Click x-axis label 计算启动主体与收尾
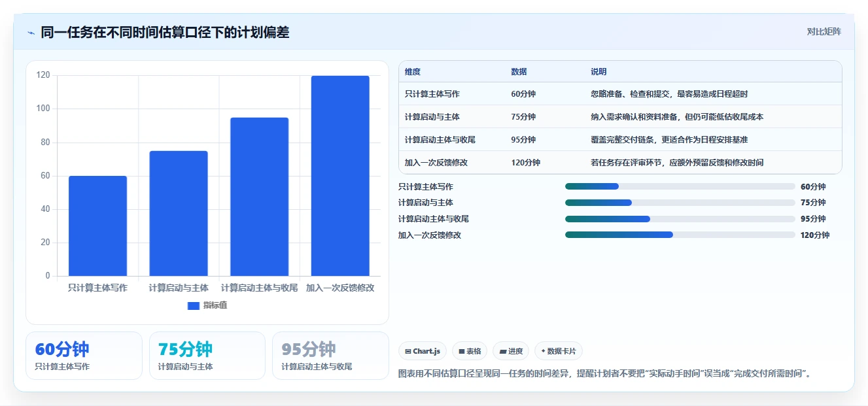 point(259,288)
